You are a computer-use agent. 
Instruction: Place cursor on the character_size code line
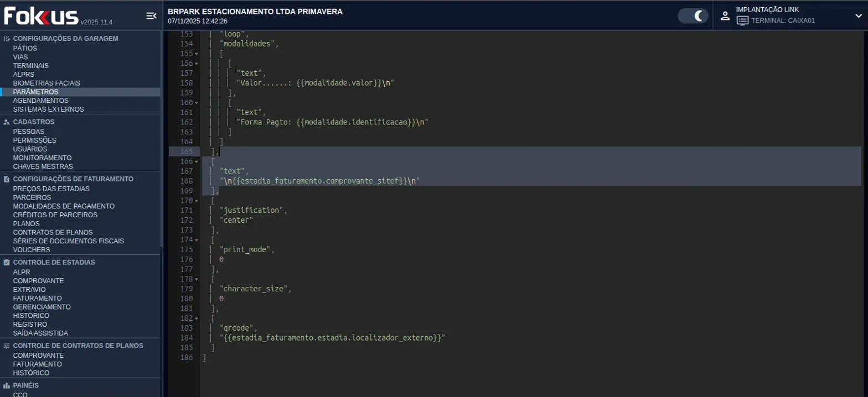tap(255, 289)
